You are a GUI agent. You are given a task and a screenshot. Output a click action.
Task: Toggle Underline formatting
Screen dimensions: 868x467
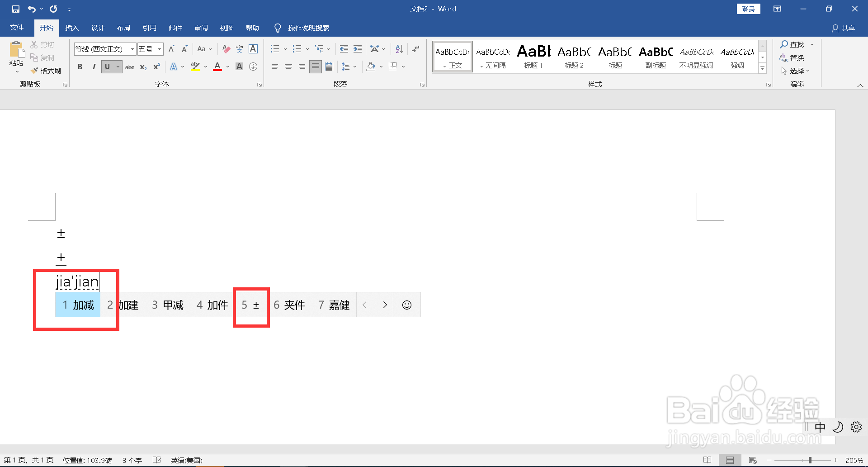coord(107,67)
